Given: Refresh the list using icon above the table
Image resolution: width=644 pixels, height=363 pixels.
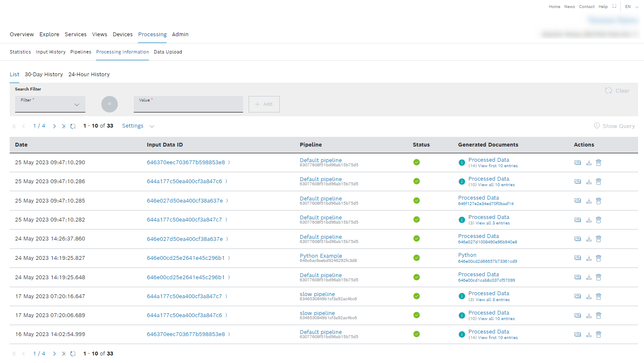Looking at the screenshot, I should [73, 126].
